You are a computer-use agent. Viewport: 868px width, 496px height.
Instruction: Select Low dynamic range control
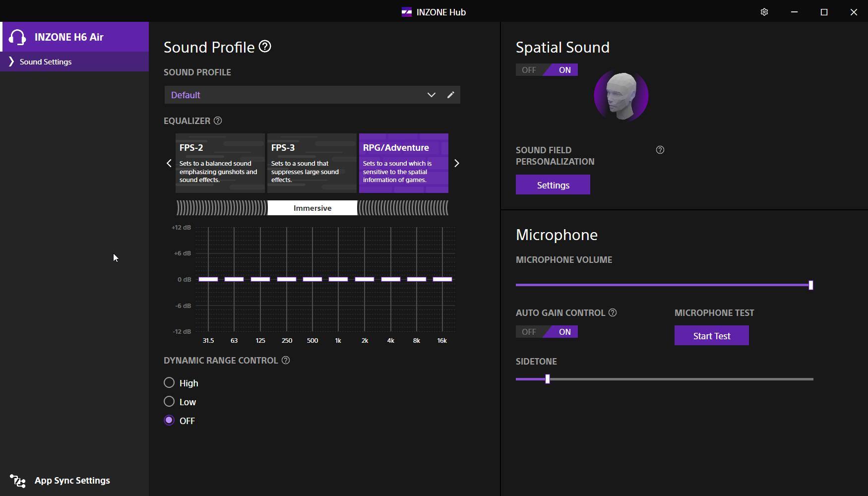click(169, 401)
